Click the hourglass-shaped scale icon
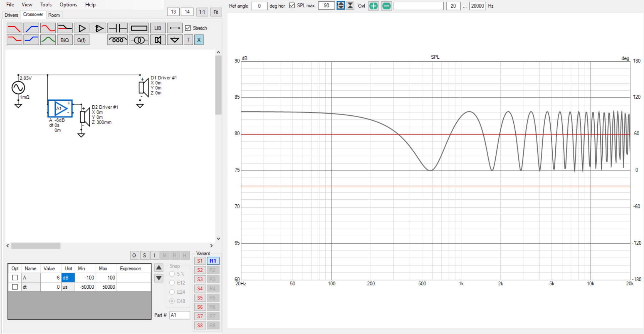644x334 pixels. [350, 6]
